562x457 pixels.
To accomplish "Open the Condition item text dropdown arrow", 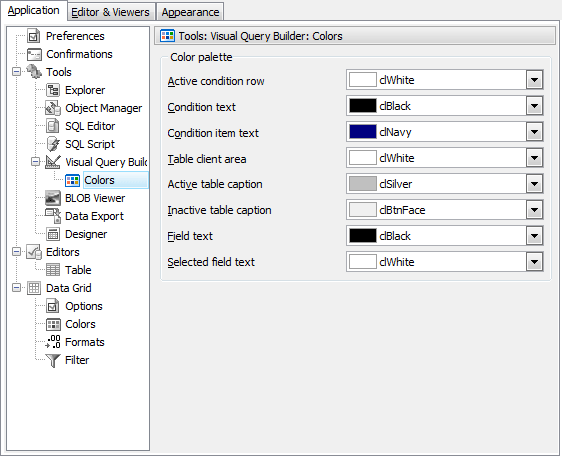I will [534, 132].
